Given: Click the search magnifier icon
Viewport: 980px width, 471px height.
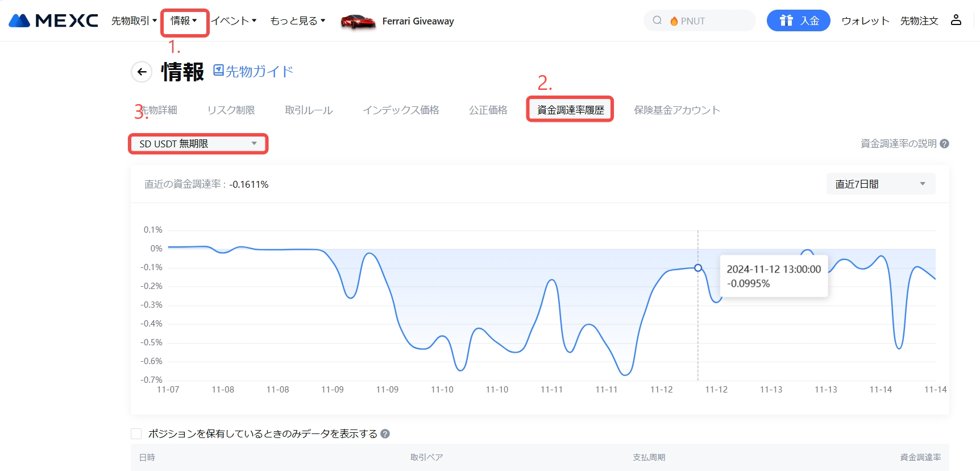Looking at the screenshot, I should point(657,20).
